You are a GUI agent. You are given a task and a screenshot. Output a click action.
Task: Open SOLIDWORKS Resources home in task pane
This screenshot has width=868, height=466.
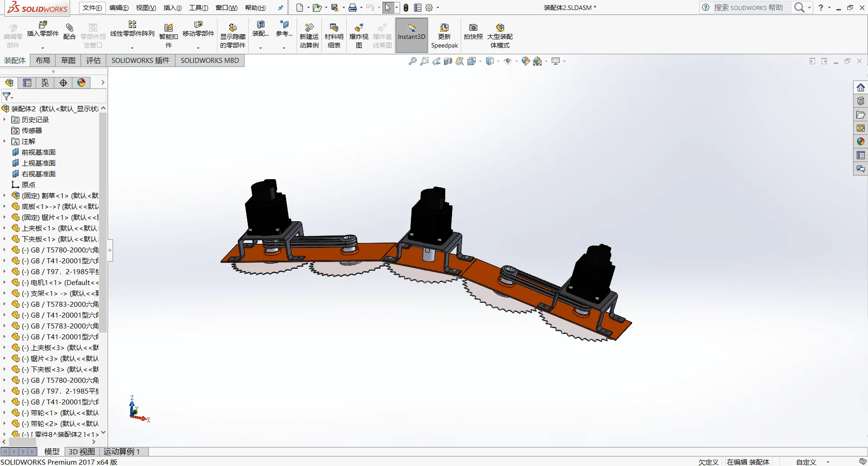(861, 87)
